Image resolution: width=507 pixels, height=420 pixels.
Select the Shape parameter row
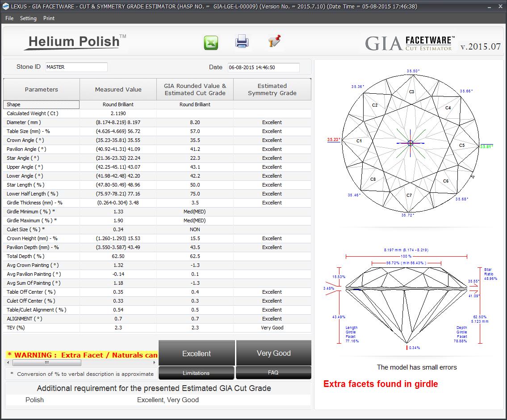click(x=157, y=104)
